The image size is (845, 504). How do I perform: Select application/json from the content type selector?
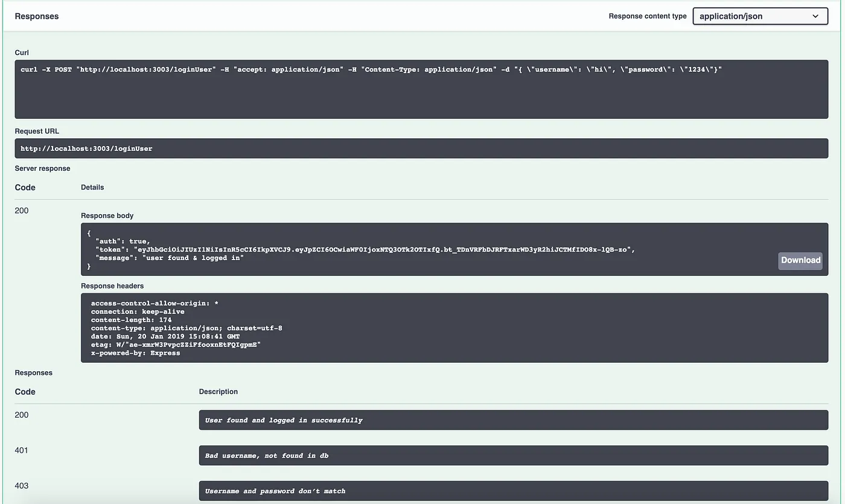[760, 16]
